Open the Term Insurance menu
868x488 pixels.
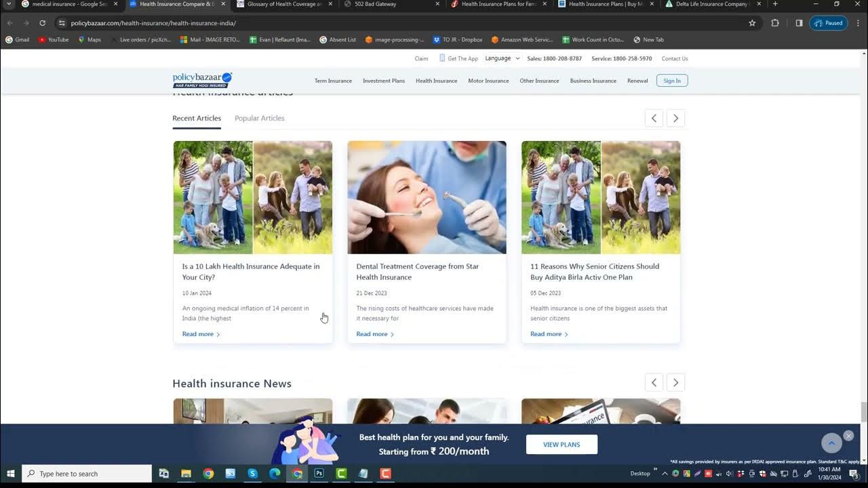pos(333,81)
